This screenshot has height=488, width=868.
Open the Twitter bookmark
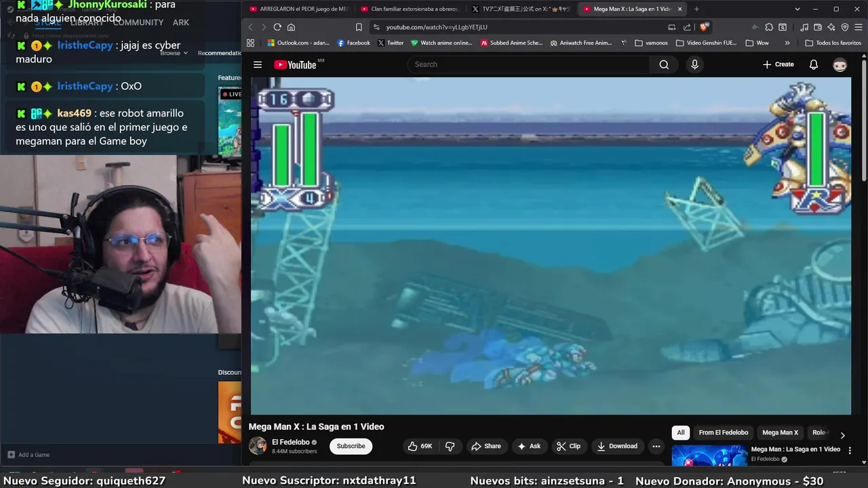tap(390, 43)
